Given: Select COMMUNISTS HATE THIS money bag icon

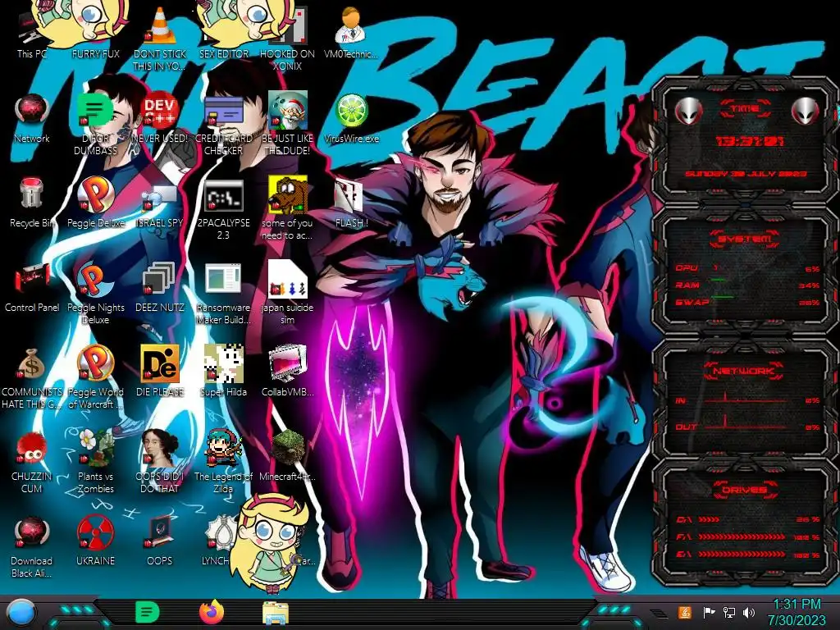Looking at the screenshot, I should [x=32, y=377].
